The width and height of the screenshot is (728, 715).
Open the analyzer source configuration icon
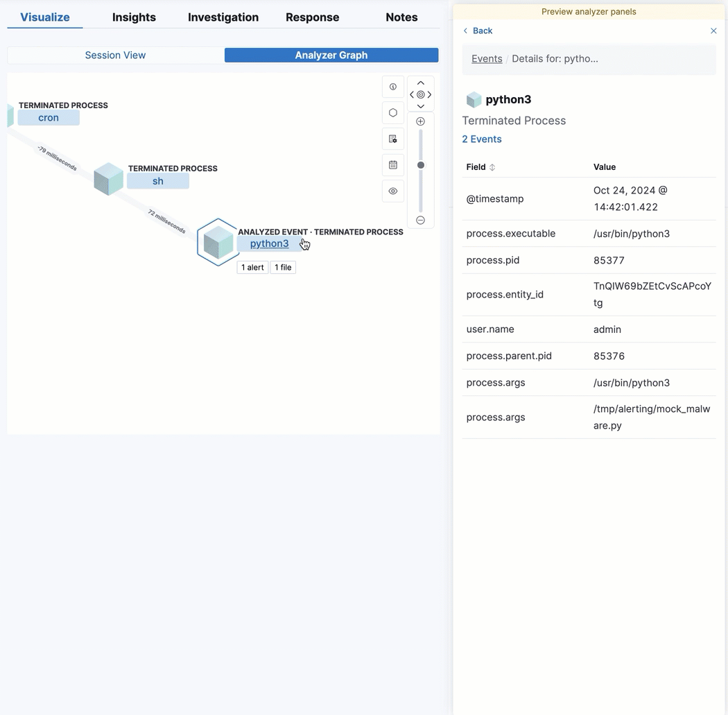[x=393, y=139]
